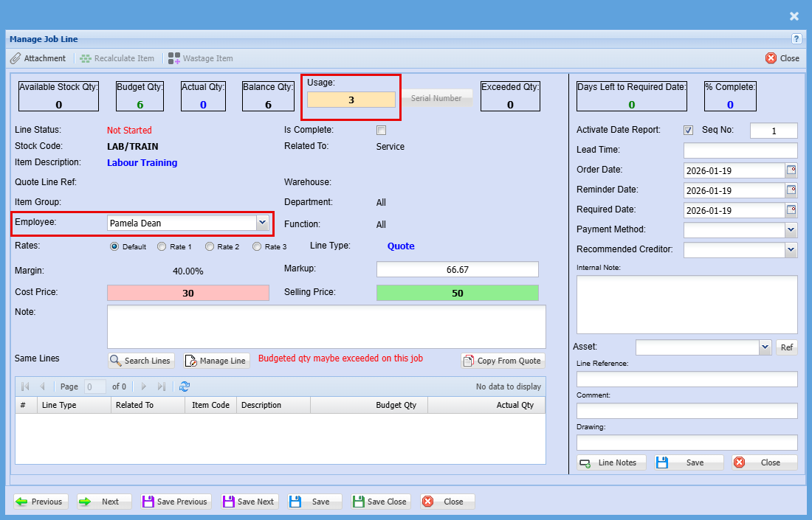Image resolution: width=812 pixels, height=520 pixels.
Task: Tick the Is Complete checkbox
Action: pos(382,131)
